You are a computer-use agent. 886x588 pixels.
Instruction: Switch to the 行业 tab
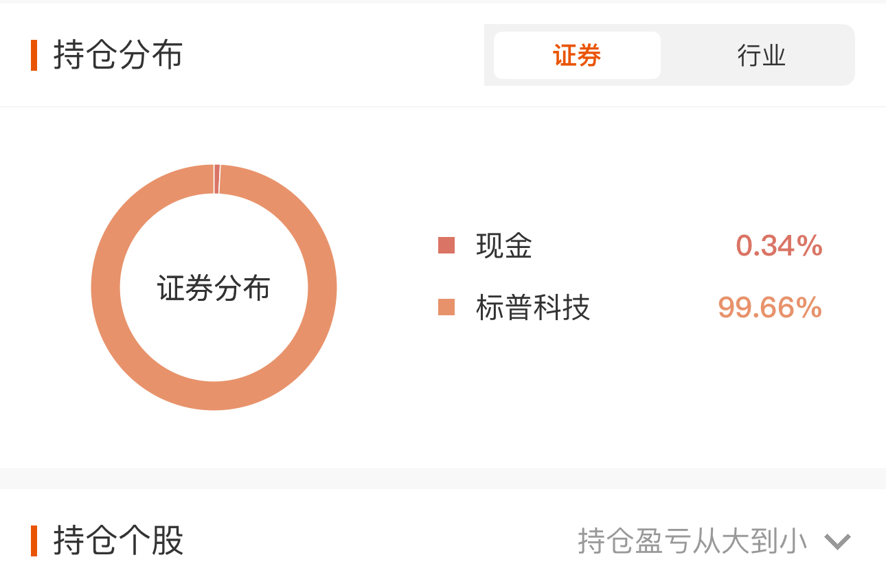(x=761, y=55)
